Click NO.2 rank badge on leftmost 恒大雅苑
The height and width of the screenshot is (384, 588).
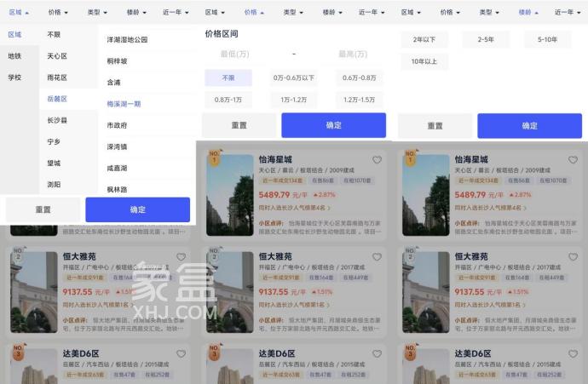(x=18, y=255)
